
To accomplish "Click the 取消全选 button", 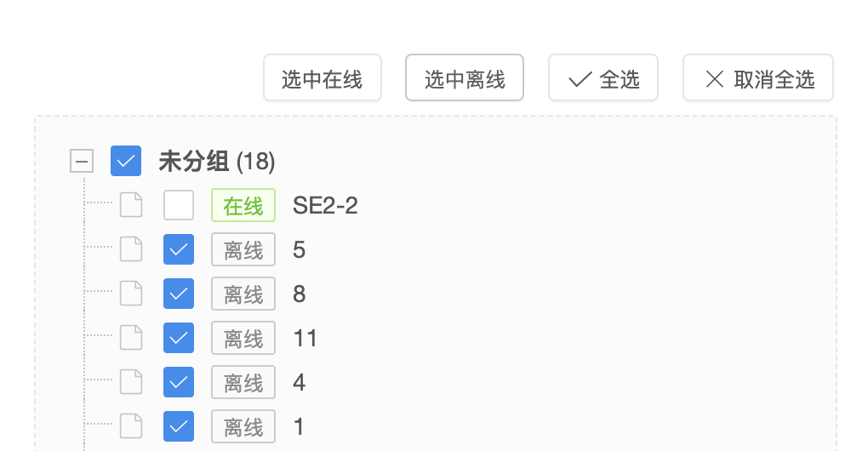I will [758, 78].
